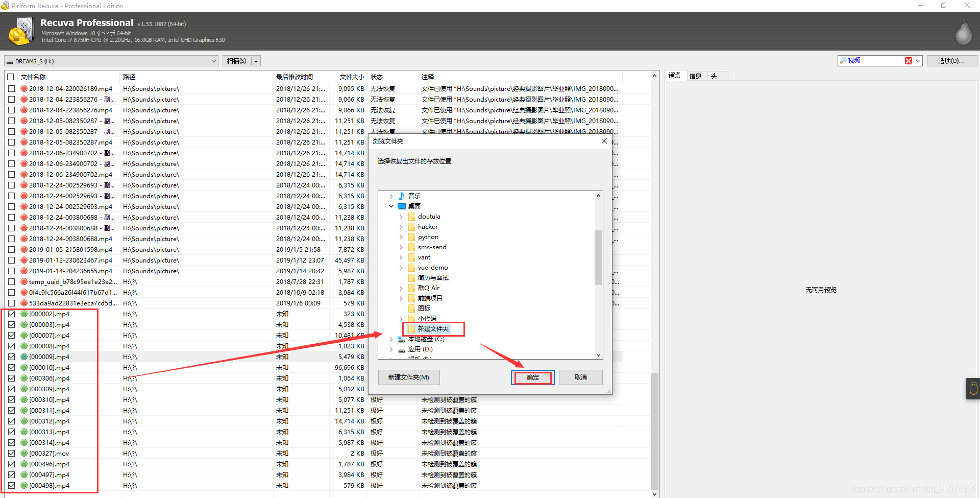Click 新建文件夹(M) button in dialog

pos(409,377)
